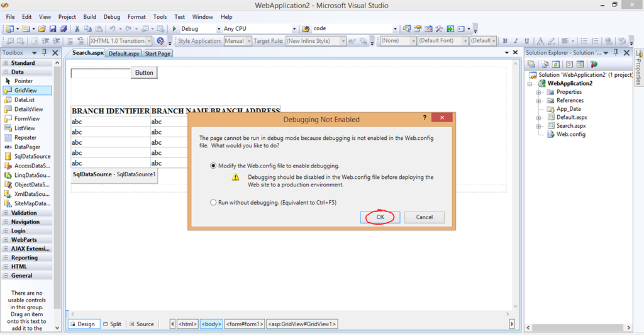Collapse the Data toolbox group
This screenshot has height=335, width=644.
coord(6,72)
